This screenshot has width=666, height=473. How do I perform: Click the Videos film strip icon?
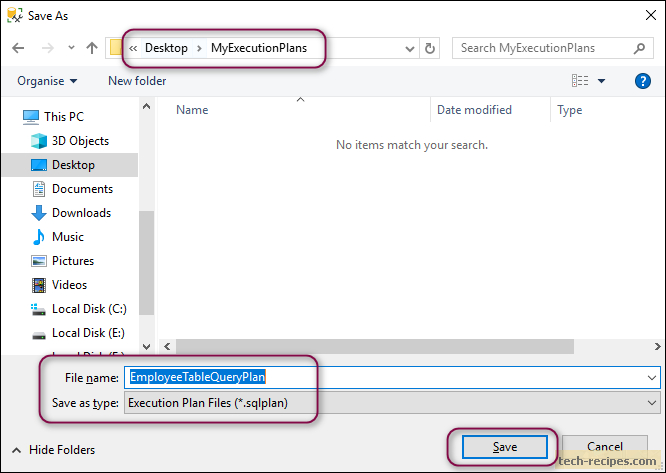(x=39, y=285)
